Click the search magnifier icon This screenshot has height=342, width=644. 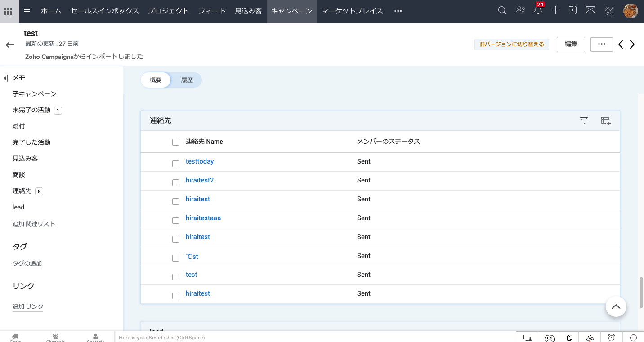click(x=502, y=11)
